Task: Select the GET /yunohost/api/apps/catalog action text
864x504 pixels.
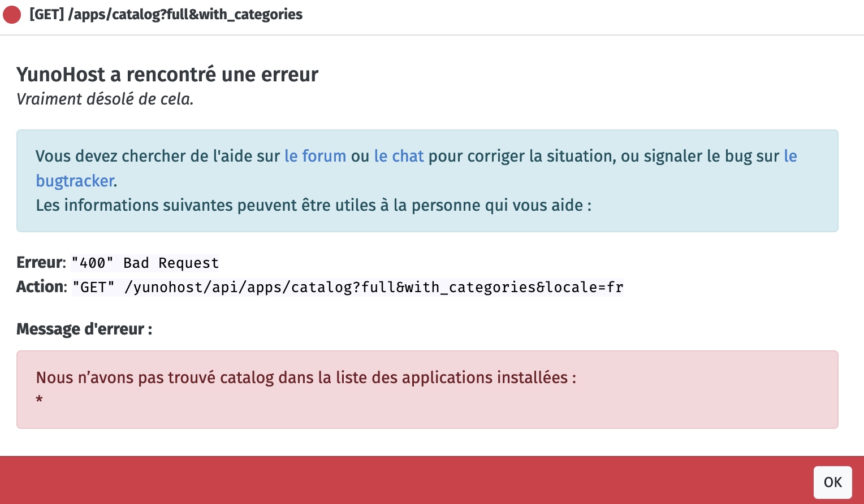Action: (347, 287)
